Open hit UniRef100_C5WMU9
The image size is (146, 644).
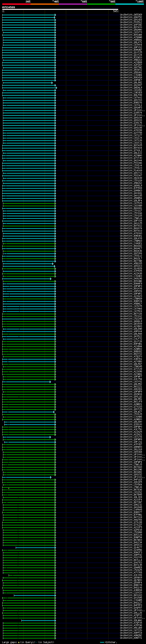[x=131, y=299]
